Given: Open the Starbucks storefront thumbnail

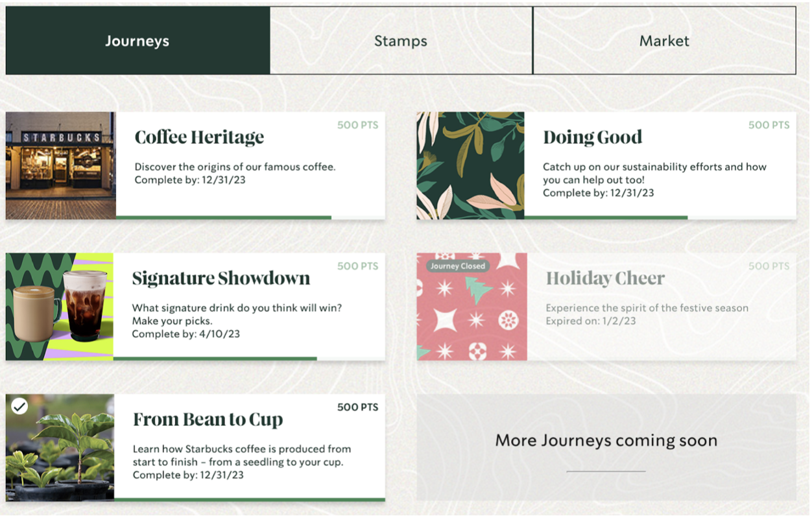Looking at the screenshot, I should 60,165.
